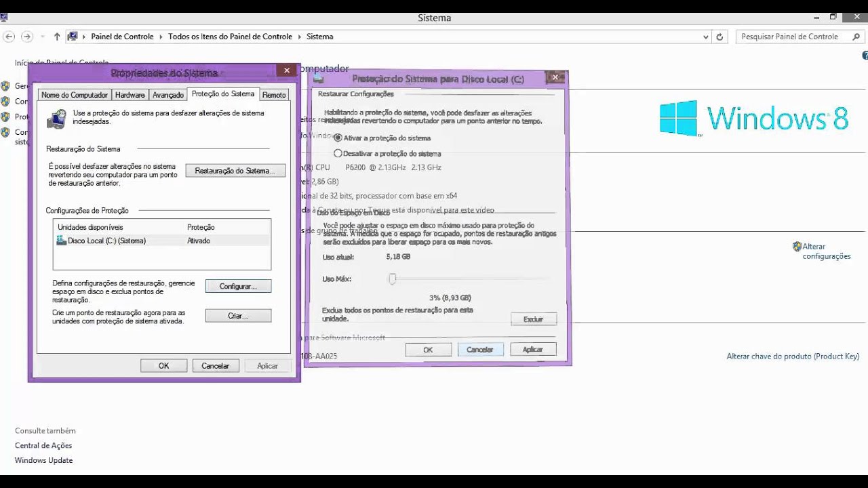
Task: Click the Control Panel icon in address bar
Action: click(x=73, y=37)
